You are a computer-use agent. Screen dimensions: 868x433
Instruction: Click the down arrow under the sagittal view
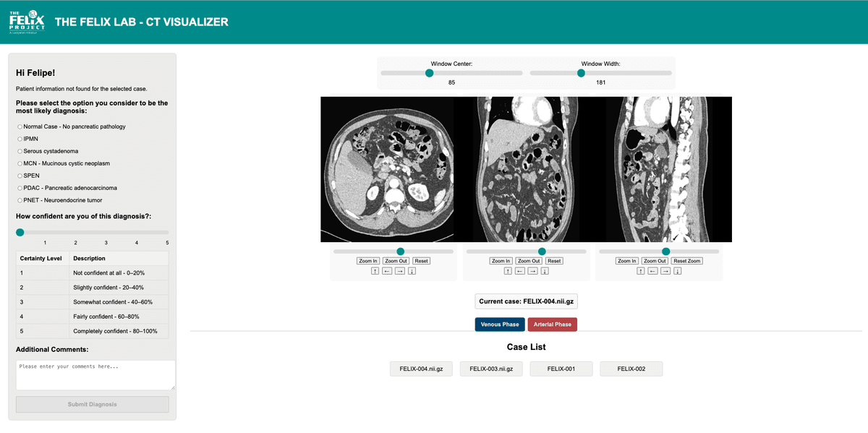pos(677,271)
